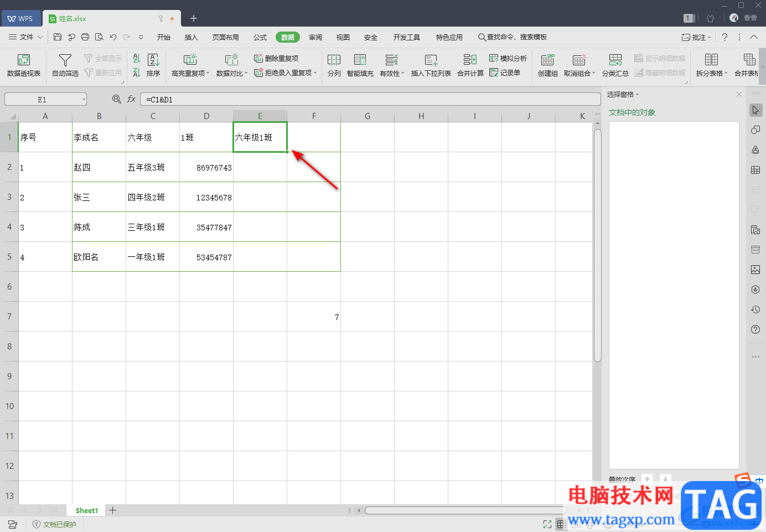Click the zoom icon beside the formula bar
The image size is (766, 532).
click(x=116, y=99)
